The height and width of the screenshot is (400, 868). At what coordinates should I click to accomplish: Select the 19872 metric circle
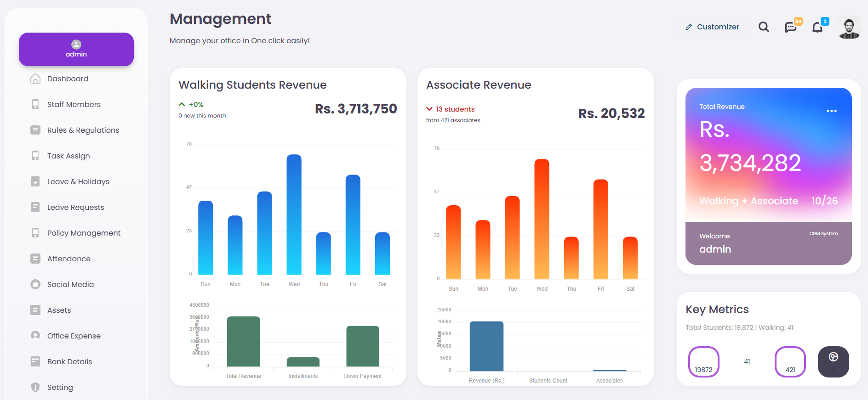click(x=703, y=362)
